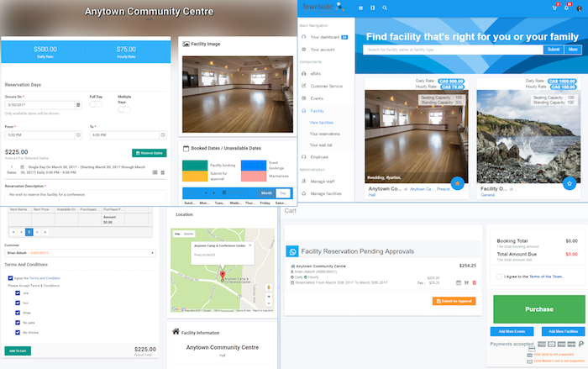This screenshot has height=369, width=588.
Task: Select View facilities submenu item
Action: (322, 123)
